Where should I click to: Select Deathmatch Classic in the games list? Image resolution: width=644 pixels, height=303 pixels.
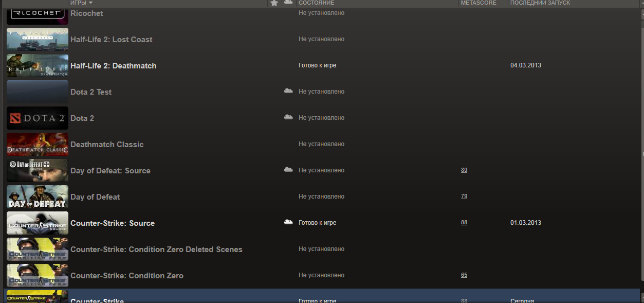click(107, 145)
